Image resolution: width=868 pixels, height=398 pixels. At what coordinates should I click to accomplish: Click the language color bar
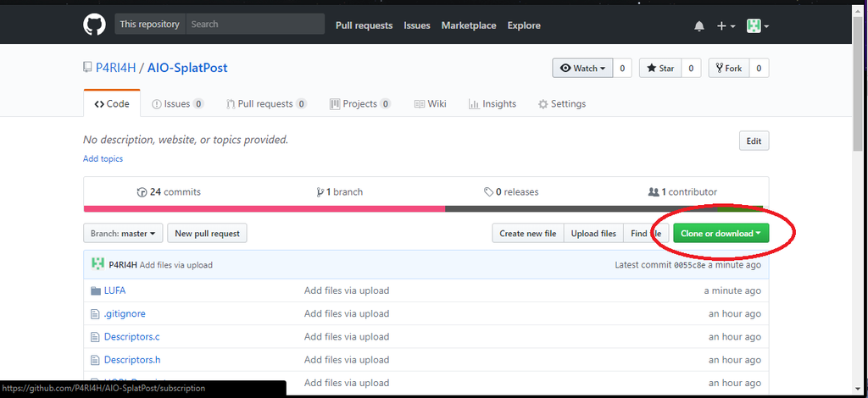[x=424, y=209]
